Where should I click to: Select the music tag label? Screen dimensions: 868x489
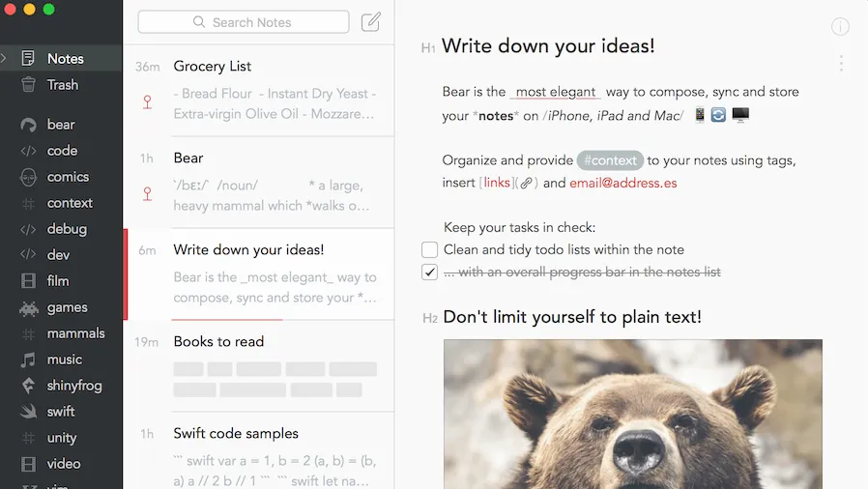tap(64, 360)
